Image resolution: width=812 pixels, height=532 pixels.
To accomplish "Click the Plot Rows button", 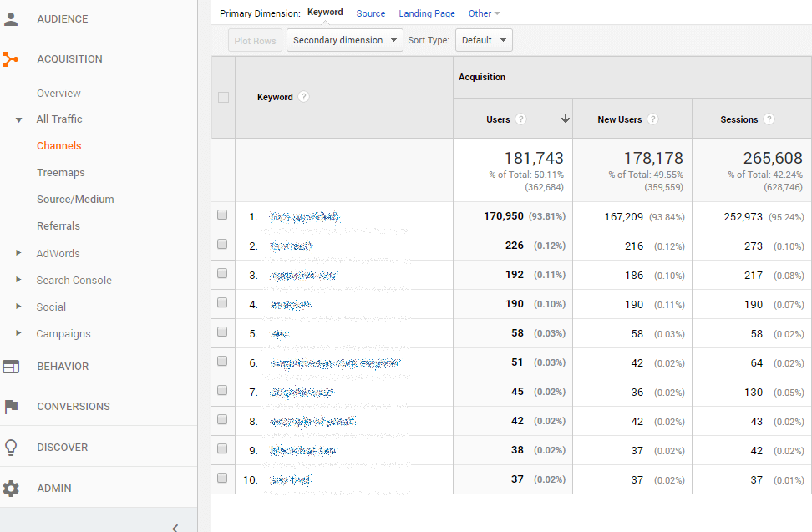I will (256, 40).
